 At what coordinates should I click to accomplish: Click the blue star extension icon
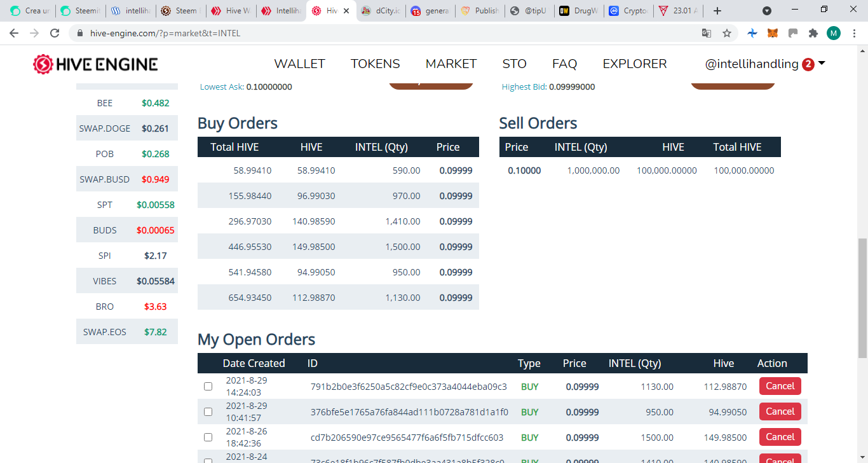pyautogui.click(x=752, y=33)
